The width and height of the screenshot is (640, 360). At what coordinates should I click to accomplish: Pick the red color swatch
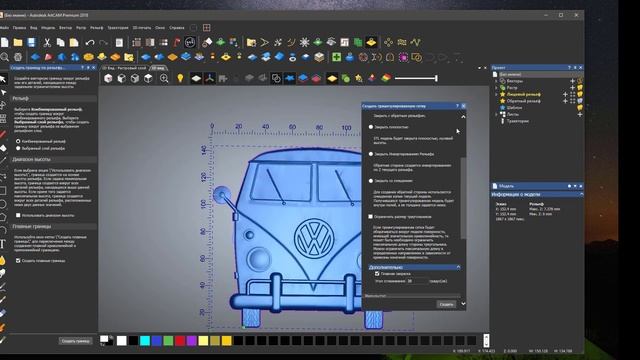[x=180, y=340]
